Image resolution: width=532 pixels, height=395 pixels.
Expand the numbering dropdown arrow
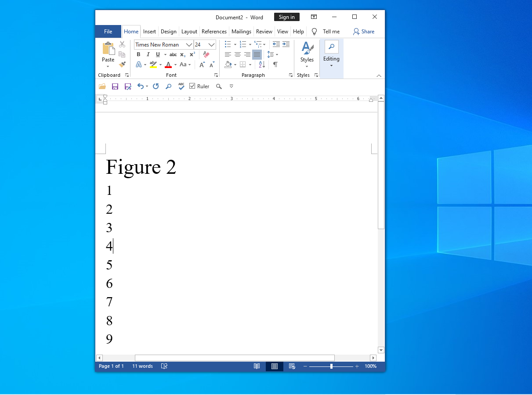[x=250, y=44]
